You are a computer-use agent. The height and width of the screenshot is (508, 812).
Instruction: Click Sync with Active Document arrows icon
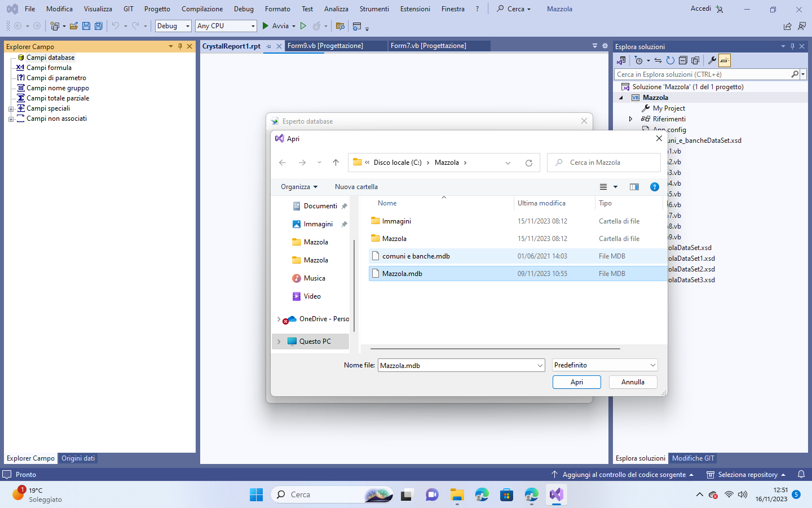pos(658,60)
